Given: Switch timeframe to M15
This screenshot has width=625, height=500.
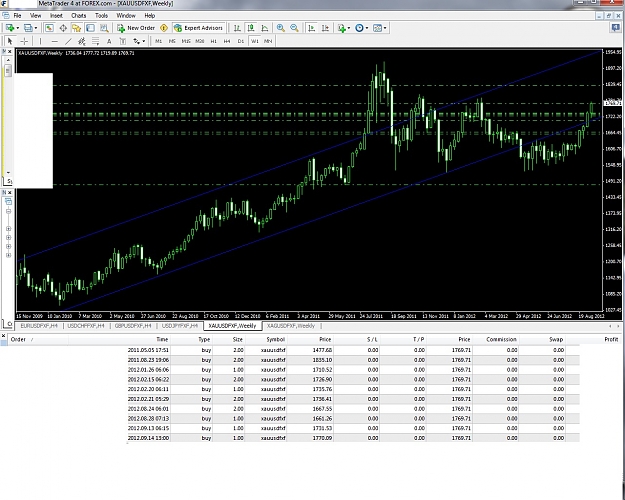Looking at the screenshot, I should 186,41.
